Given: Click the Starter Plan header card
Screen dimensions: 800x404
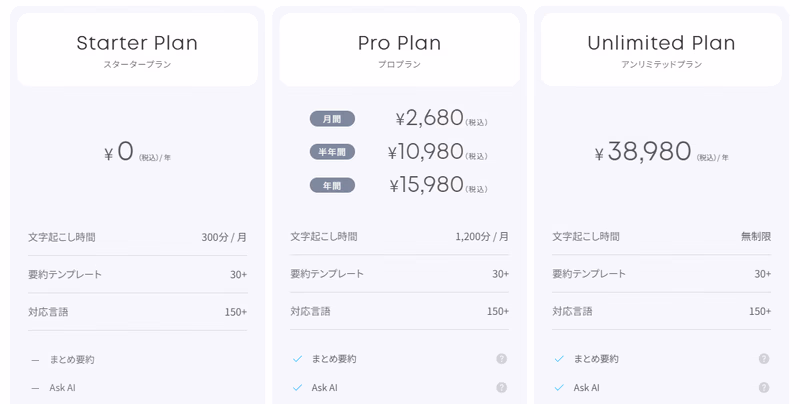Looking at the screenshot, I should [137, 49].
